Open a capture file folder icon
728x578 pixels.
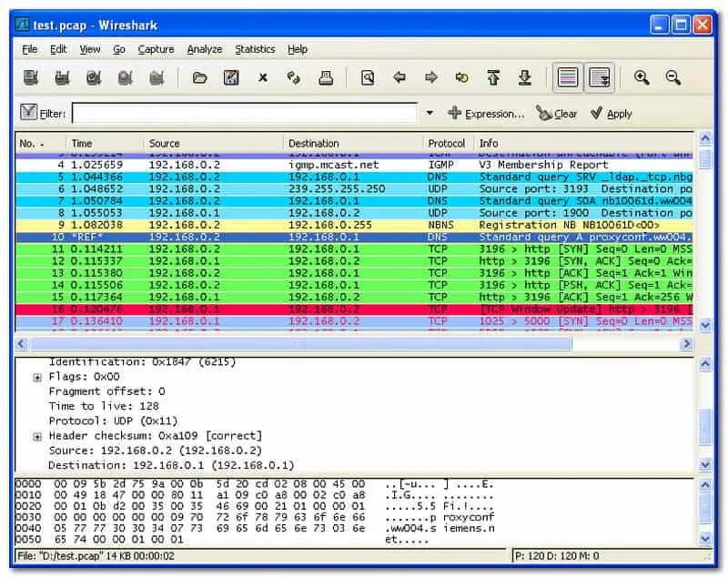tap(199, 77)
